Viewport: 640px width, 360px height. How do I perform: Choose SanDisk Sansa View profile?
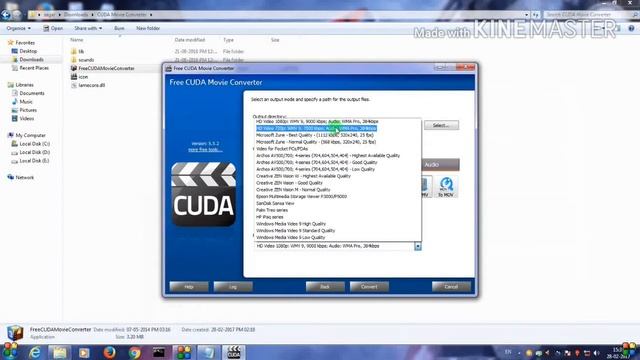pos(275,203)
